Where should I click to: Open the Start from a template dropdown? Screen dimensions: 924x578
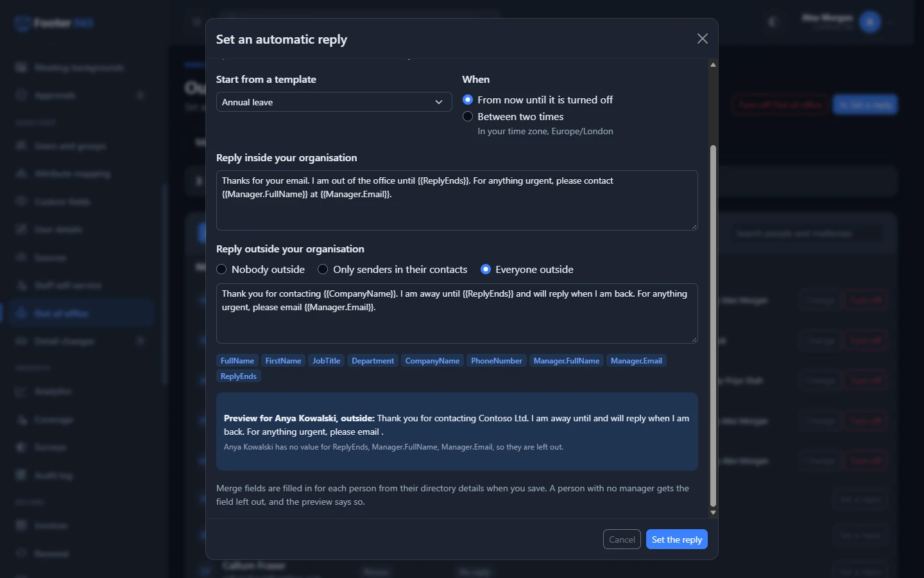tap(334, 102)
